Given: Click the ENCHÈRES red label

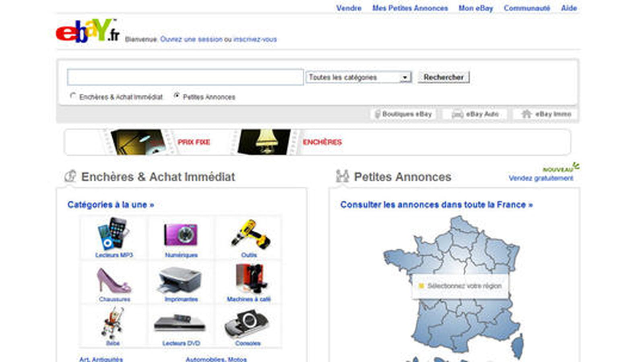Looking at the screenshot, I should 322,142.
